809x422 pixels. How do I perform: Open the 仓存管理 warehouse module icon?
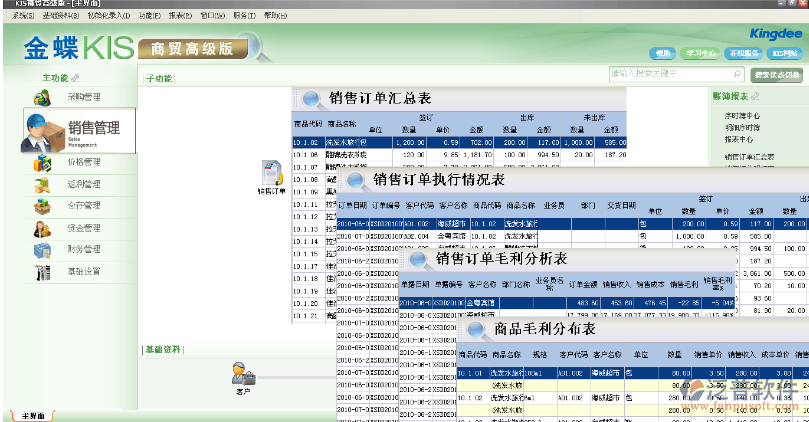pyautogui.click(x=43, y=206)
